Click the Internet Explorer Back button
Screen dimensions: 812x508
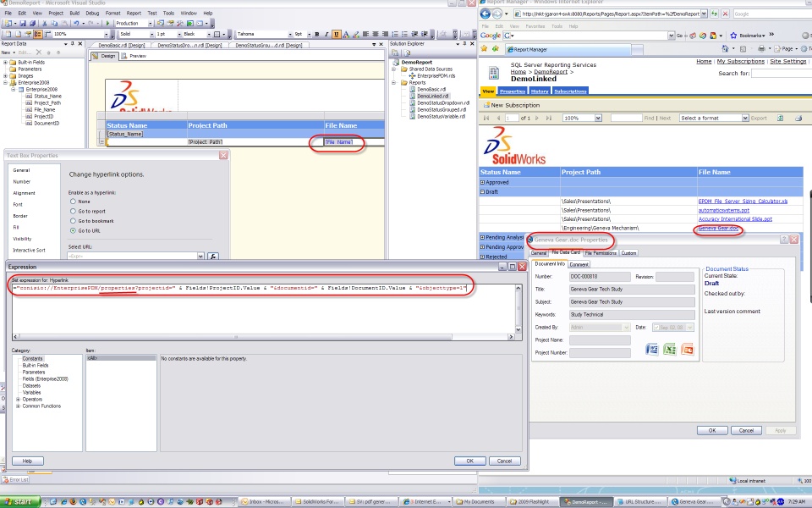click(x=486, y=14)
